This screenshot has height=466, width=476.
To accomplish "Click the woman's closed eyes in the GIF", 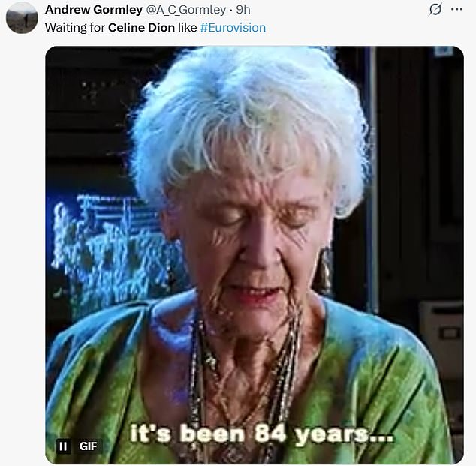I will pos(263,217).
